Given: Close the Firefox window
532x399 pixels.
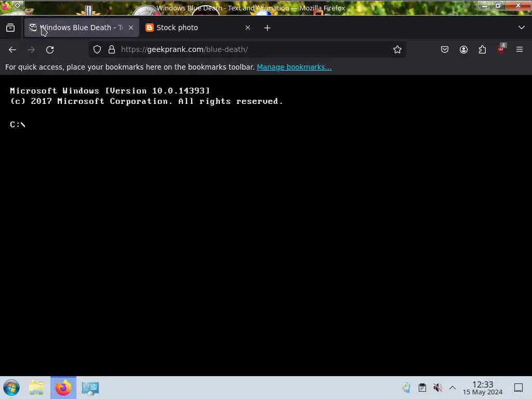Looking at the screenshot, I should pyautogui.click(x=518, y=5).
